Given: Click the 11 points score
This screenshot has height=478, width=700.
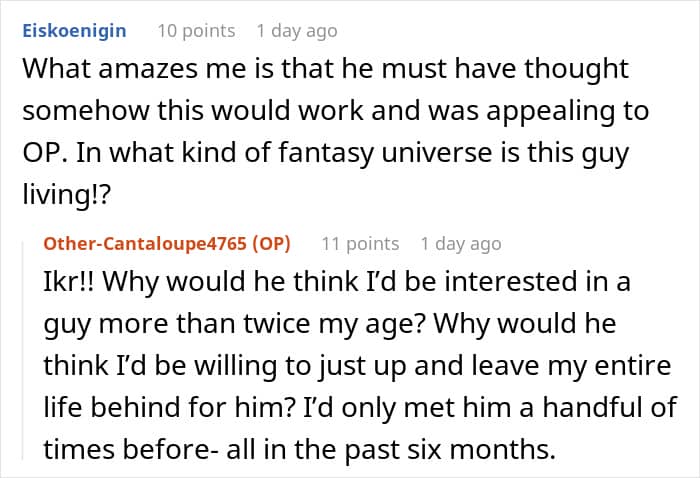Looking at the screenshot, I should (x=359, y=243).
